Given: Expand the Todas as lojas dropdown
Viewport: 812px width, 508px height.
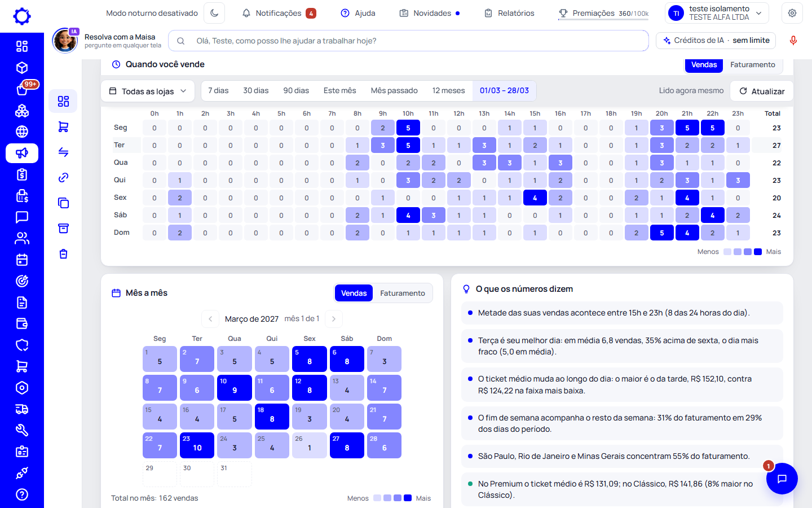Looking at the screenshot, I should [x=148, y=91].
